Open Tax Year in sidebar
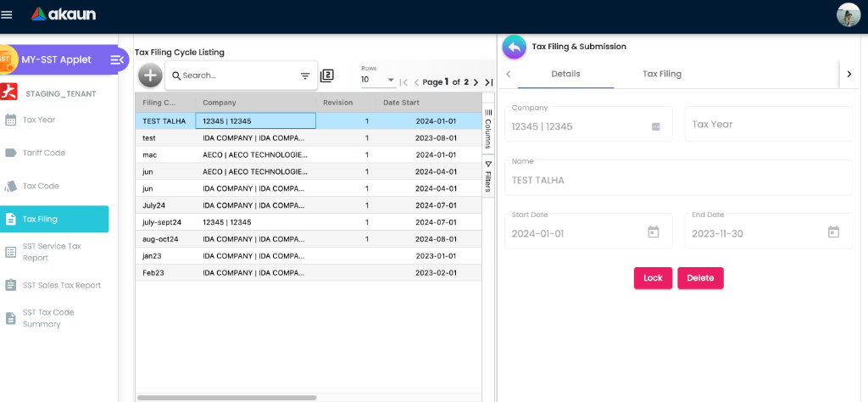Screen dimensions: 868x402 pyautogui.click(x=39, y=120)
